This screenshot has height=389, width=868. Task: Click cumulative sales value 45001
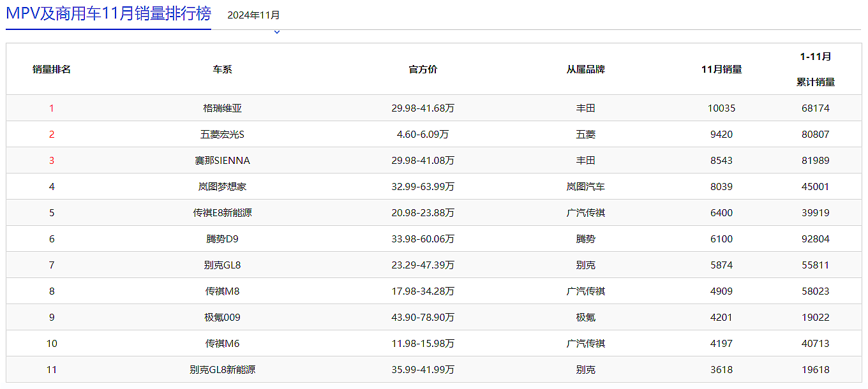pos(816,187)
